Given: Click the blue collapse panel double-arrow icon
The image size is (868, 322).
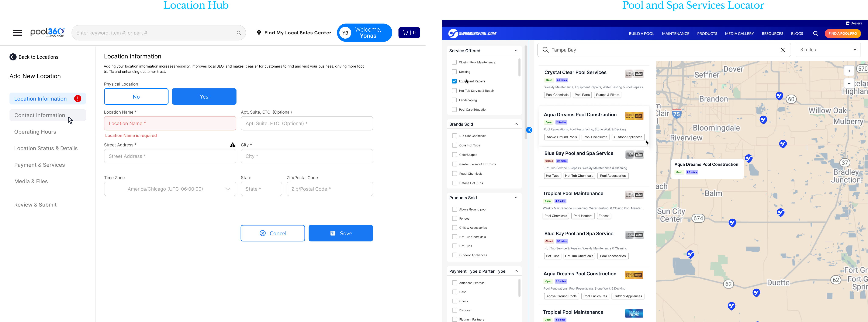Looking at the screenshot, I should click(x=529, y=130).
